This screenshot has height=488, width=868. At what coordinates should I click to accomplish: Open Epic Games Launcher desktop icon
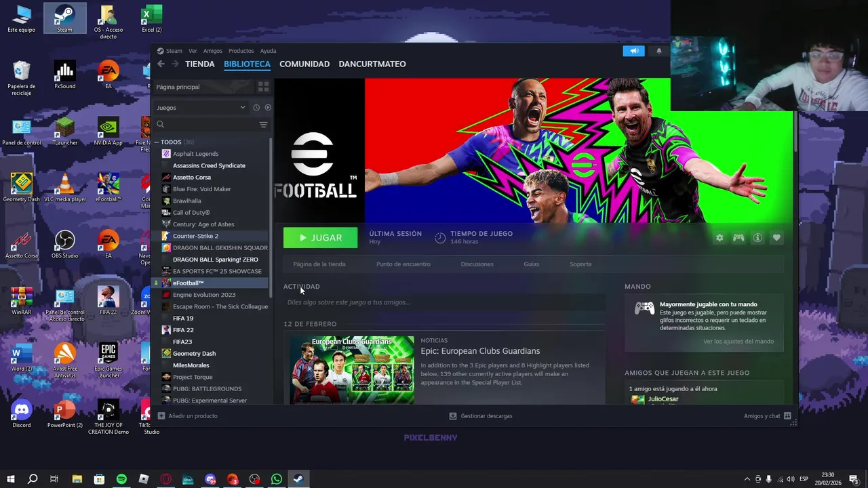pyautogui.click(x=108, y=360)
